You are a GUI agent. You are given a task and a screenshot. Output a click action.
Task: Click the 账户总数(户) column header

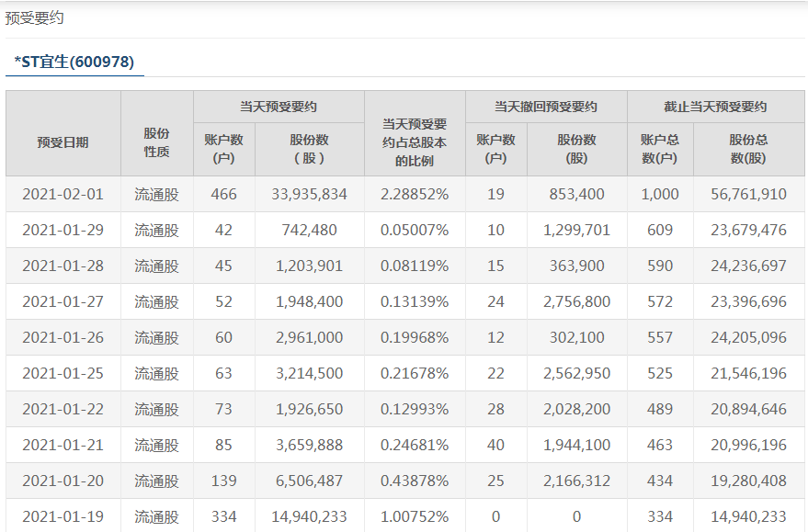tap(660, 149)
